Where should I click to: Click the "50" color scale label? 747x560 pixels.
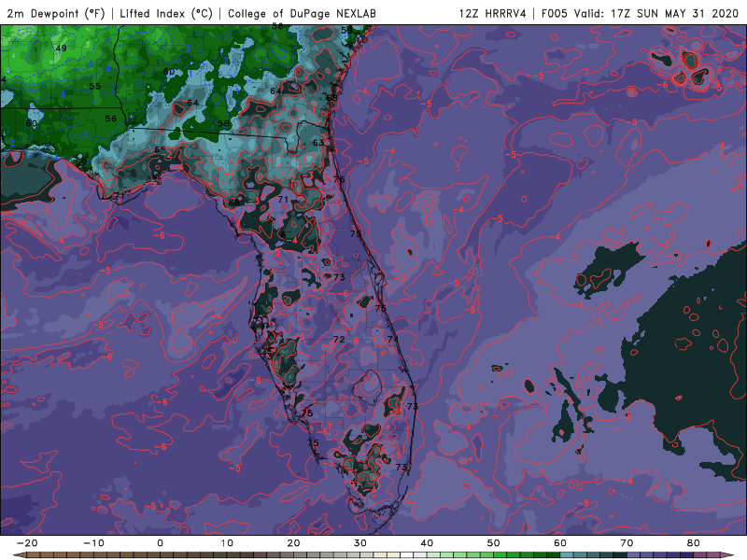(494, 543)
